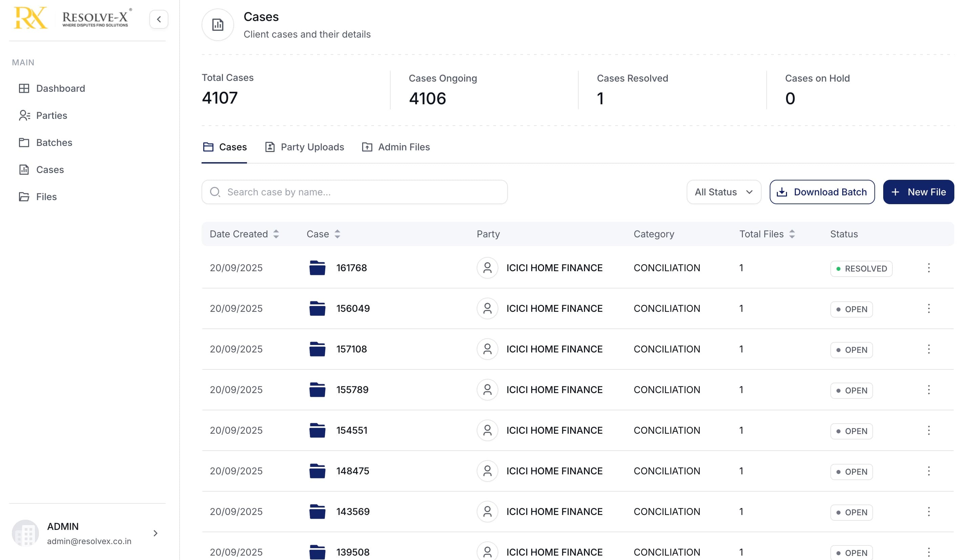Screen dimensions: 974x560
Task: Switch to the Admin Files tab
Action: (x=396, y=147)
